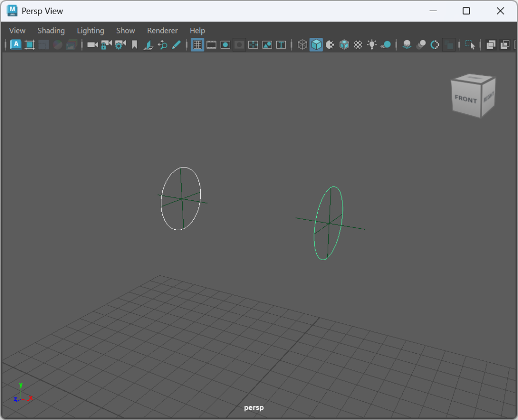Click the 2D Pan/Zoom icon
518x420 pixels.
click(x=162, y=45)
